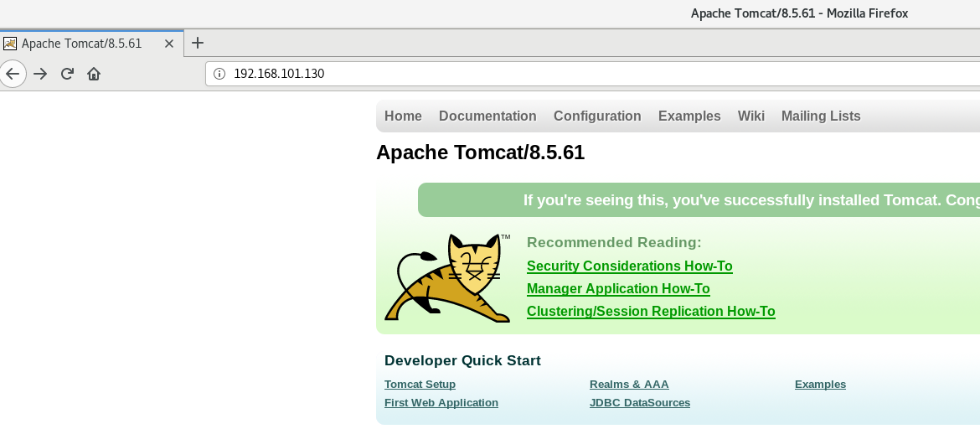The image size is (980, 429).
Task: Open Examples link under Developer Quick Start
Action: click(821, 385)
